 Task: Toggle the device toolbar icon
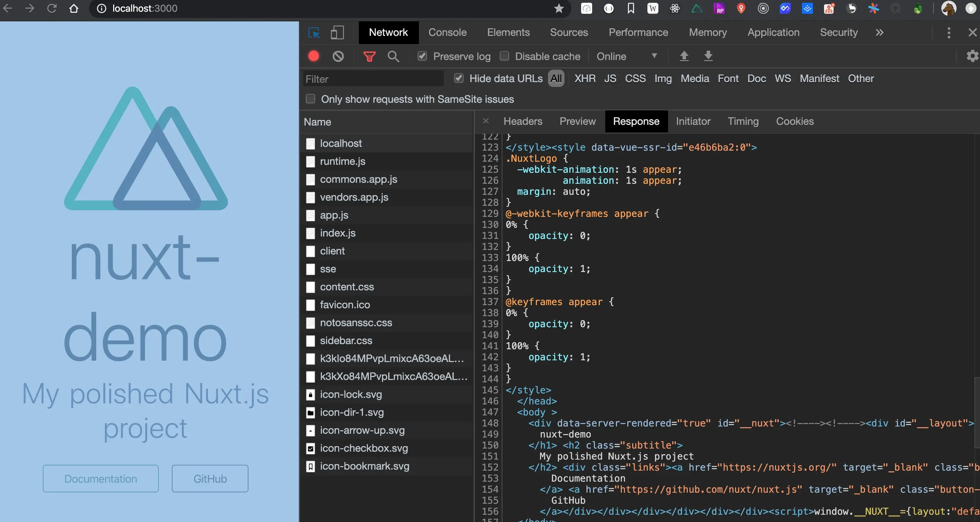(x=337, y=33)
